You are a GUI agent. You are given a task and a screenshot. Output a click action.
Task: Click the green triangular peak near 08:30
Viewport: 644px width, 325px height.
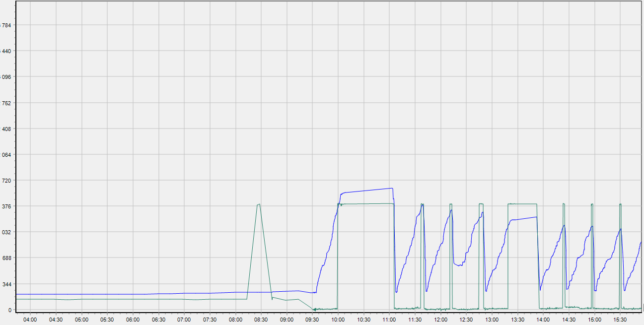(x=258, y=204)
